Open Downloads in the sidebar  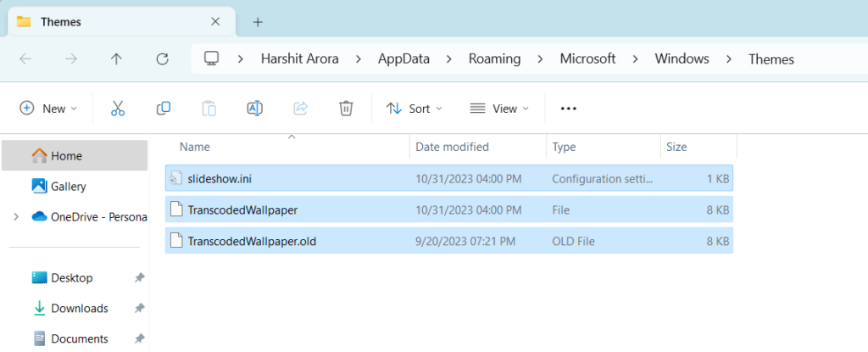pos(79,308)
